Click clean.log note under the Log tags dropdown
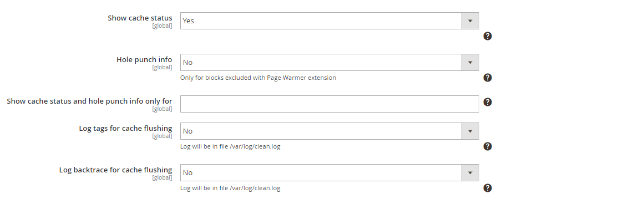This screenshot has width=644, height=209. [x=230, y=146]
